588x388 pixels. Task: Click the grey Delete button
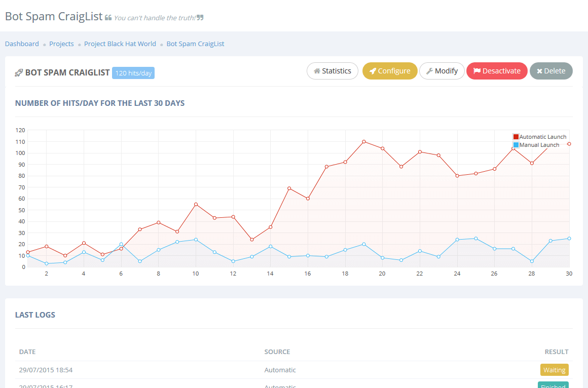[x=551, y=71]
